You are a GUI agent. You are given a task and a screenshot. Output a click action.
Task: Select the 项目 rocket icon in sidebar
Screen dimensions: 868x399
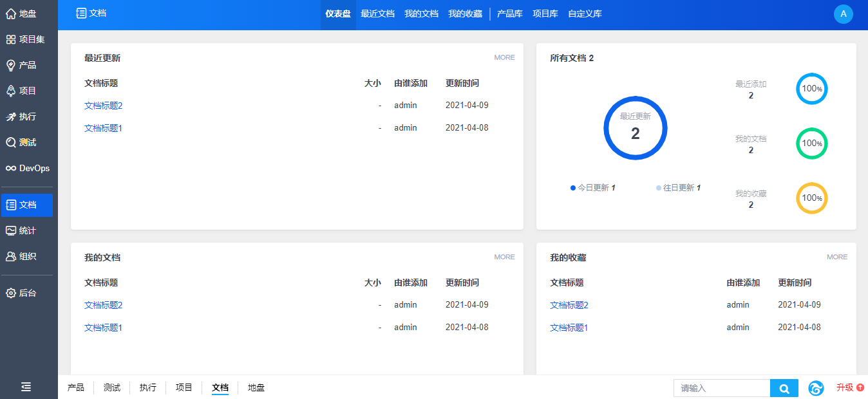point(11,91)
